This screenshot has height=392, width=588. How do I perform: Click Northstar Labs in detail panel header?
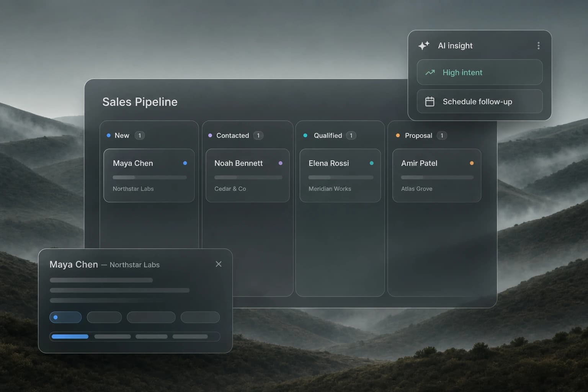[x=134, y=265]
